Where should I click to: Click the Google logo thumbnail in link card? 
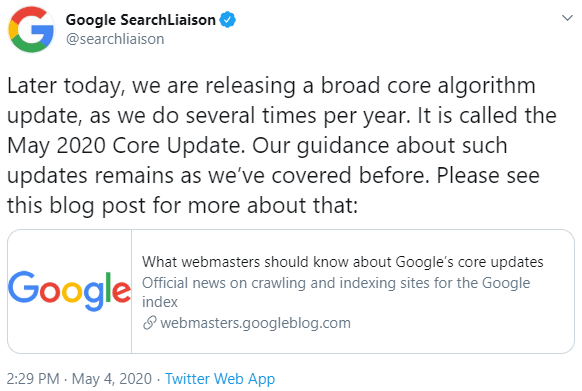[69, 291]
